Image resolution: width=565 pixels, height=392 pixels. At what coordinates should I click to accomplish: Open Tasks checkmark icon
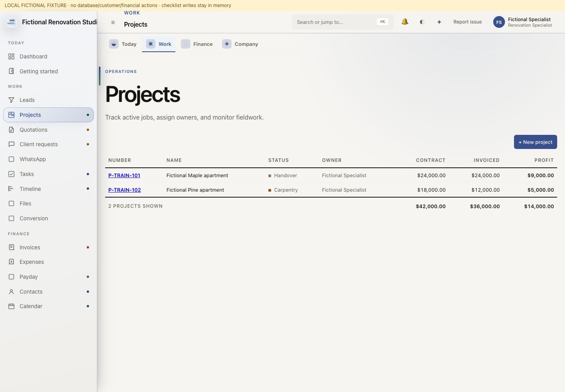pyautogui.click(x=11, y=174)
